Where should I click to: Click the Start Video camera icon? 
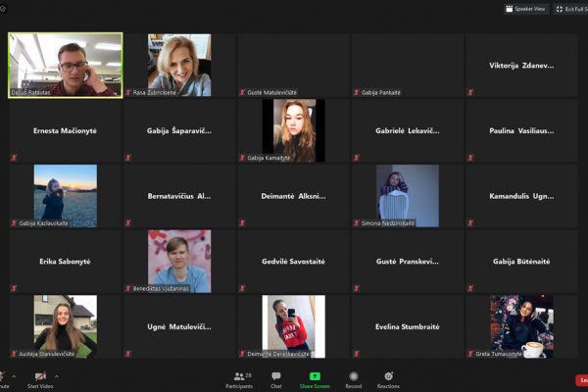click(40, 376)
